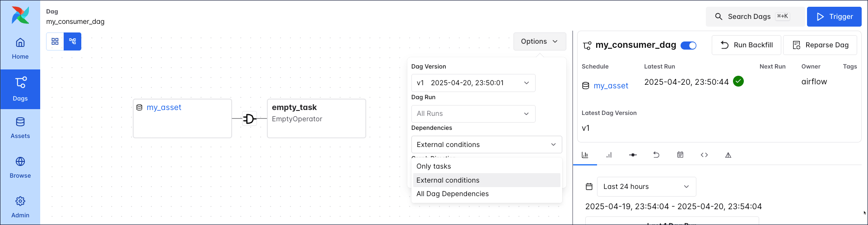
Task: Switch to graph view
Action: click(73, 41)
